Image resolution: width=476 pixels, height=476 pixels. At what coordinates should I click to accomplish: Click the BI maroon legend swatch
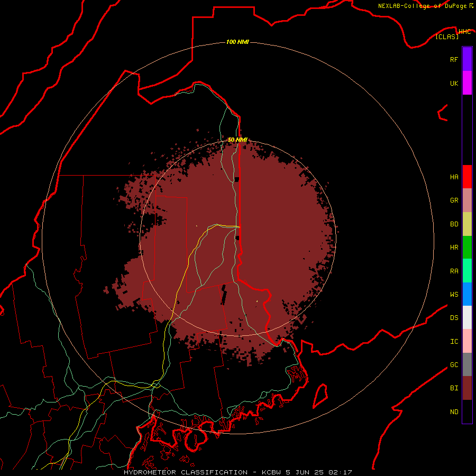point(467,388)
